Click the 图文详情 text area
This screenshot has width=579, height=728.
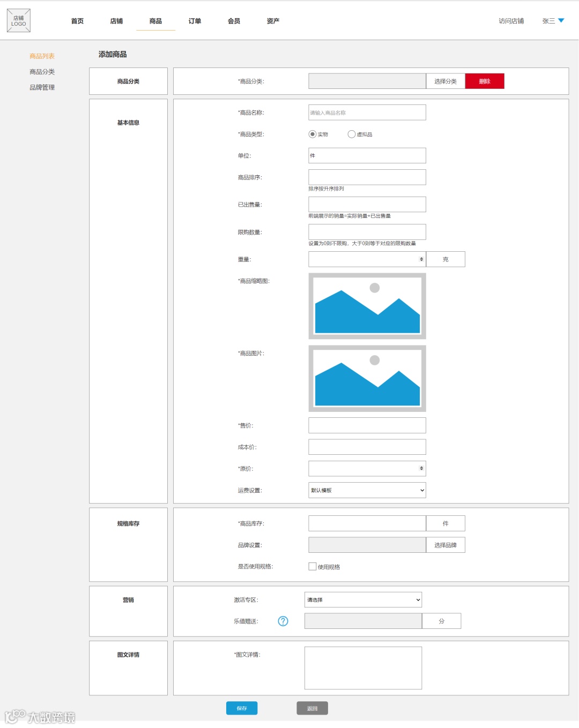[x=363, y=668]
